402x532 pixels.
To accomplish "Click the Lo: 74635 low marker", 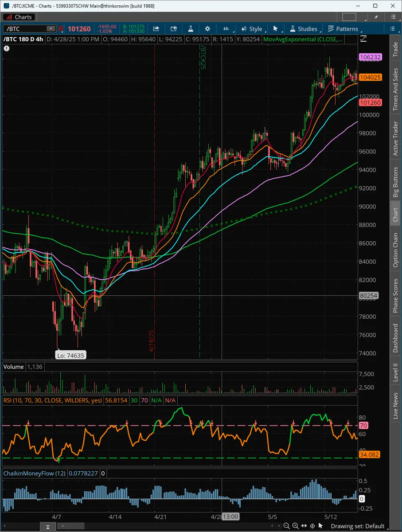I will click(x=71, y=355).
